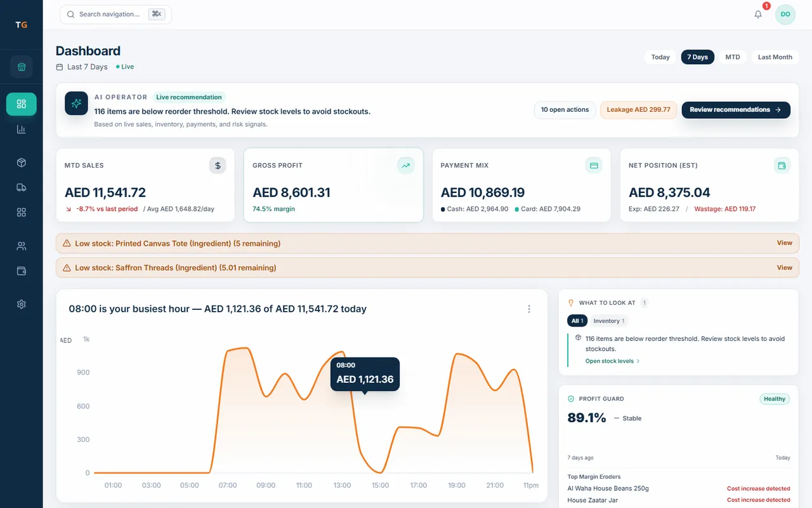This screenshot has height=508, width=812.
Task: Click the wallet icon on Net Position card
Action: pos(782,166)
